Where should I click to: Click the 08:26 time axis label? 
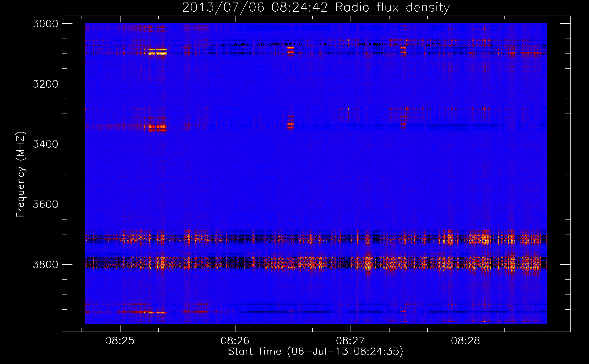pyautogui.click(x=235, y=341)
